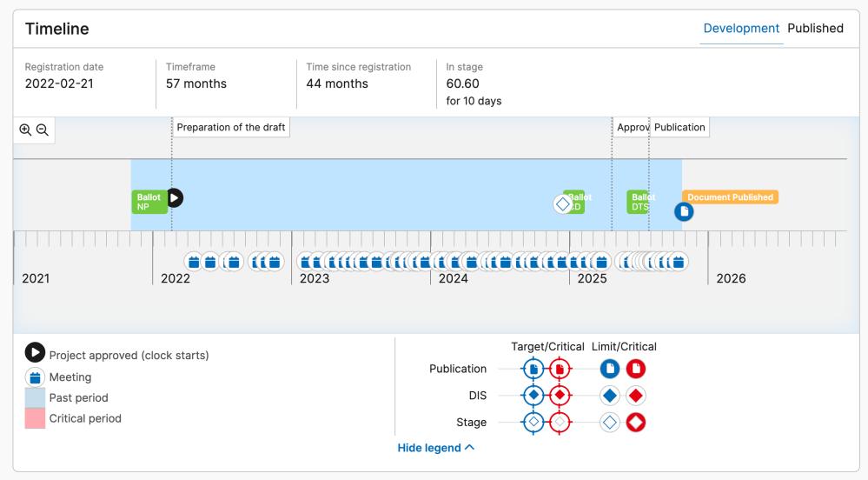The width and height of the screenshot is (868, 480).
Task: Click the blue Publication target legend icon
Action: coord(533,369)
